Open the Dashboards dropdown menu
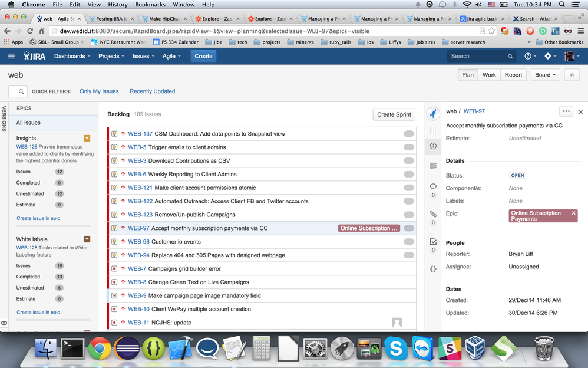588x368 pixels. 72,57
